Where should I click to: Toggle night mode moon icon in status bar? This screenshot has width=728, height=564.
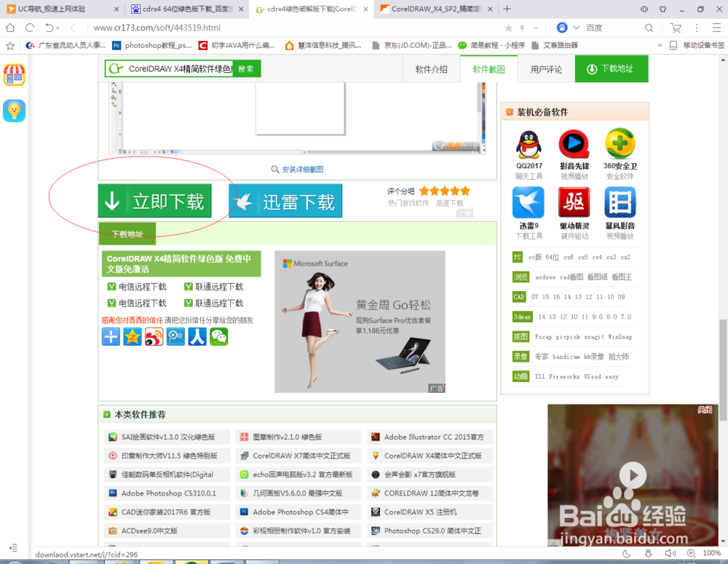click(x=626, y=553)
